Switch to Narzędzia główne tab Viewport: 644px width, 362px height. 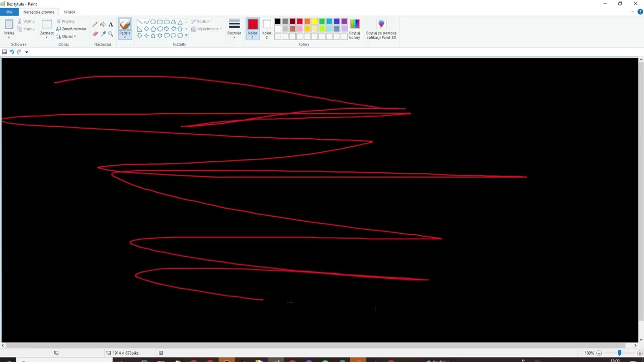[x=39, y=12]
